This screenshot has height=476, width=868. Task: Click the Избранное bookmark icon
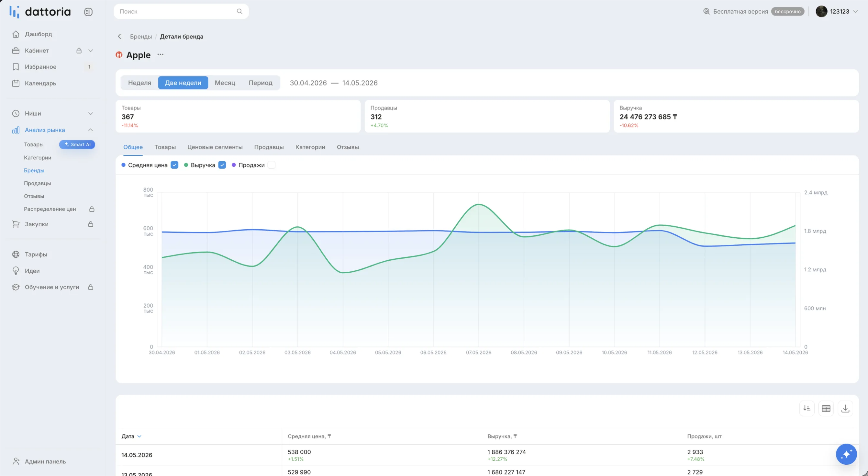16,67
